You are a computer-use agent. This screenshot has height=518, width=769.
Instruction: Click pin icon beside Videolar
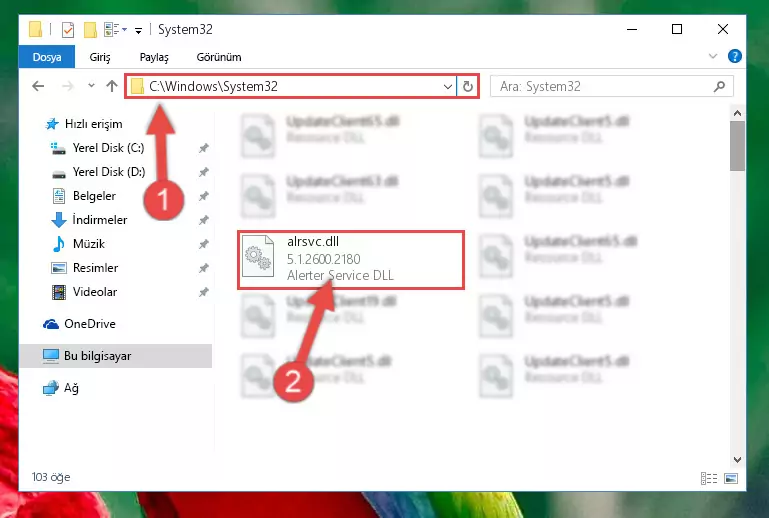point(204,292)
